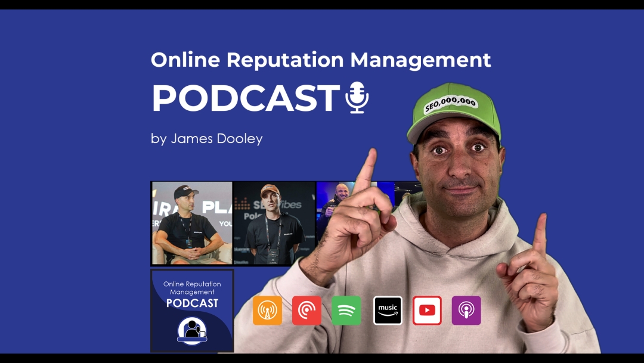644x363 pixels.
Task: Select the green Spotify icon
Action: (346, 311)
